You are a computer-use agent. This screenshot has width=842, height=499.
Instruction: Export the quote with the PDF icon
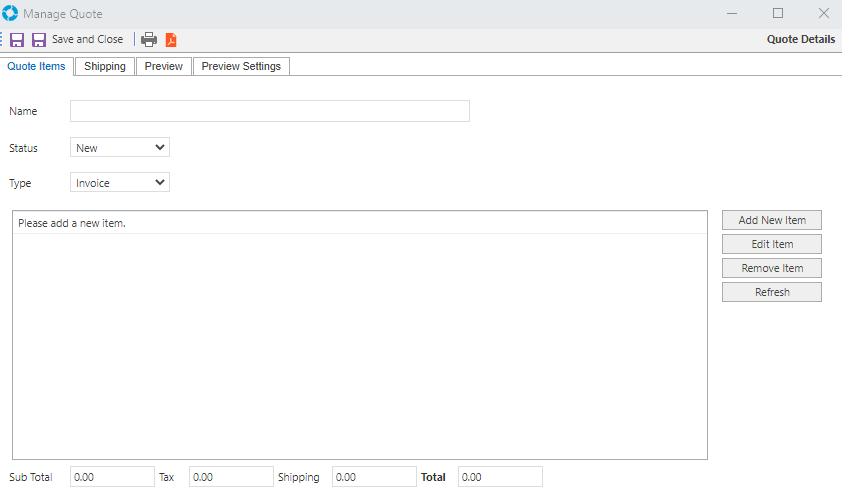coord(171,40)
